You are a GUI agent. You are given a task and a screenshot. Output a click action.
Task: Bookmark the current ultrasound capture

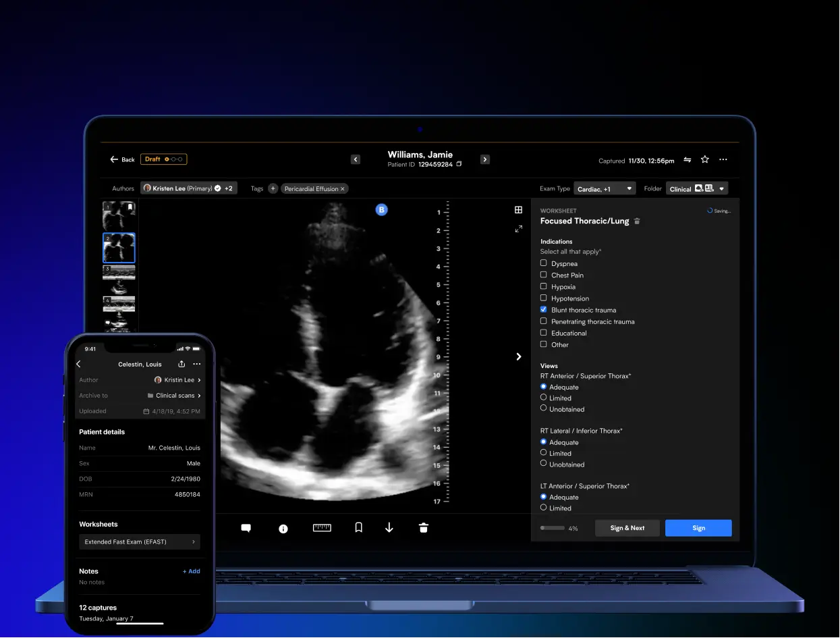point(359,528)
